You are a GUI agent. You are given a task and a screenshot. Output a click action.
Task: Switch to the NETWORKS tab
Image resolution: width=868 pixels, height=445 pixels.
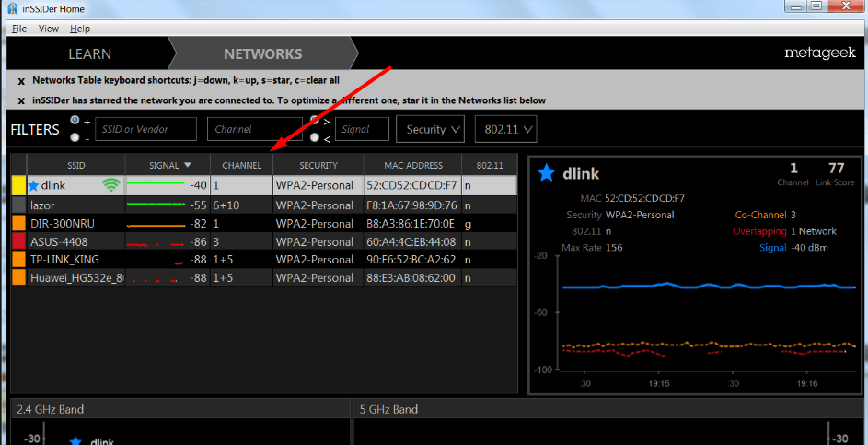[x=263, y=53]
